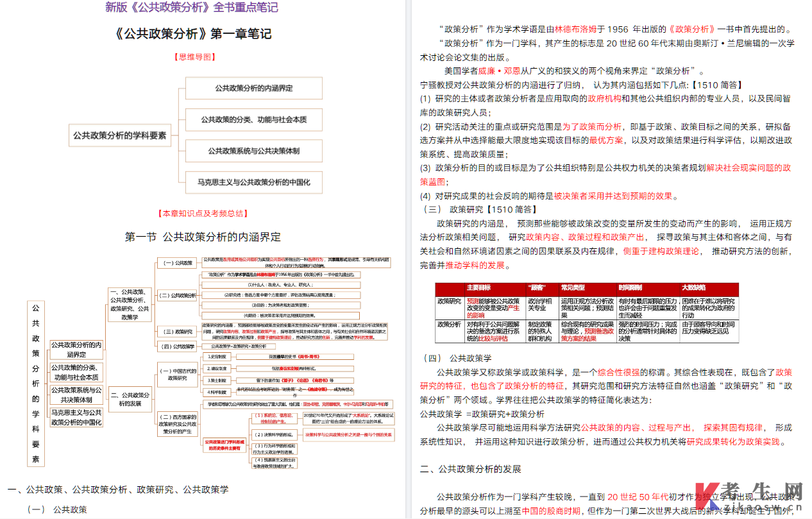
Task: Click the right-page heading '(四) 公共政策学'
Action: [x=457, y=358]
